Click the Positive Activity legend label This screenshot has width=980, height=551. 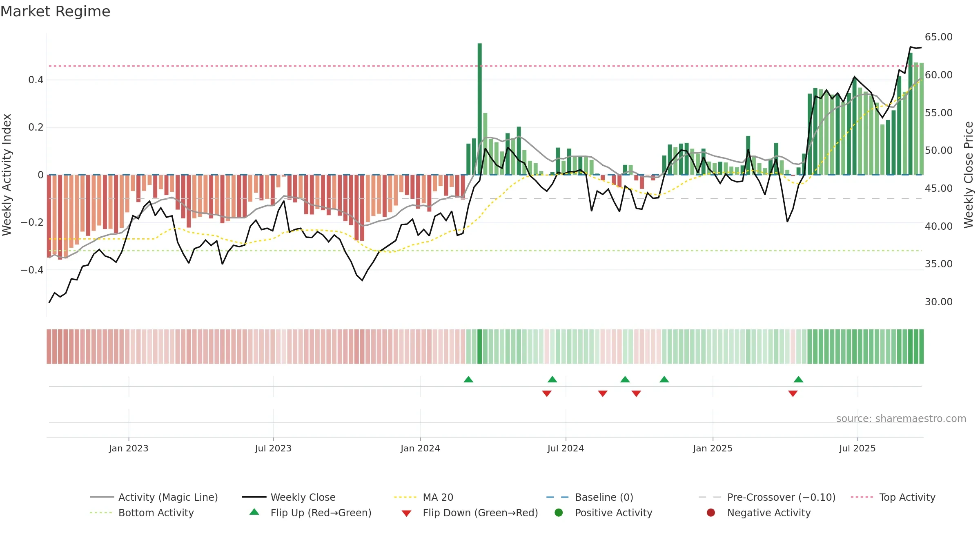(614, 513)
